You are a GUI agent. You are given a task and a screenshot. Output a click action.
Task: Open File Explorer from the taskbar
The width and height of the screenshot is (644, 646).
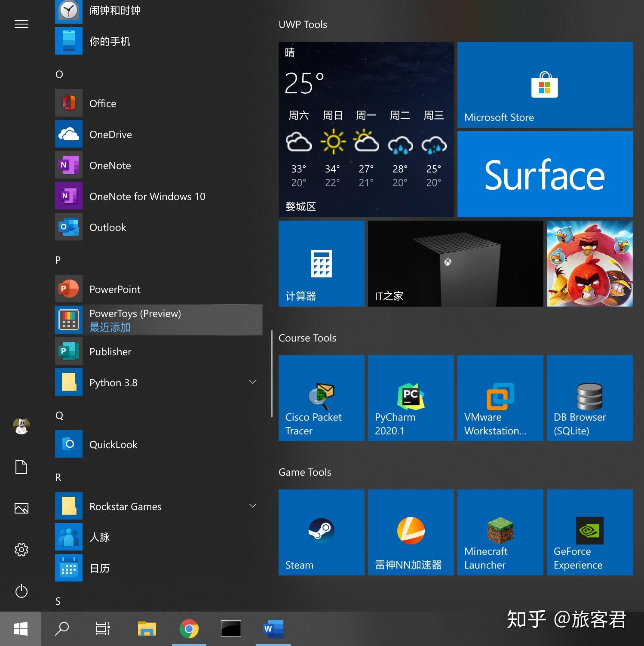click(147, 629)
